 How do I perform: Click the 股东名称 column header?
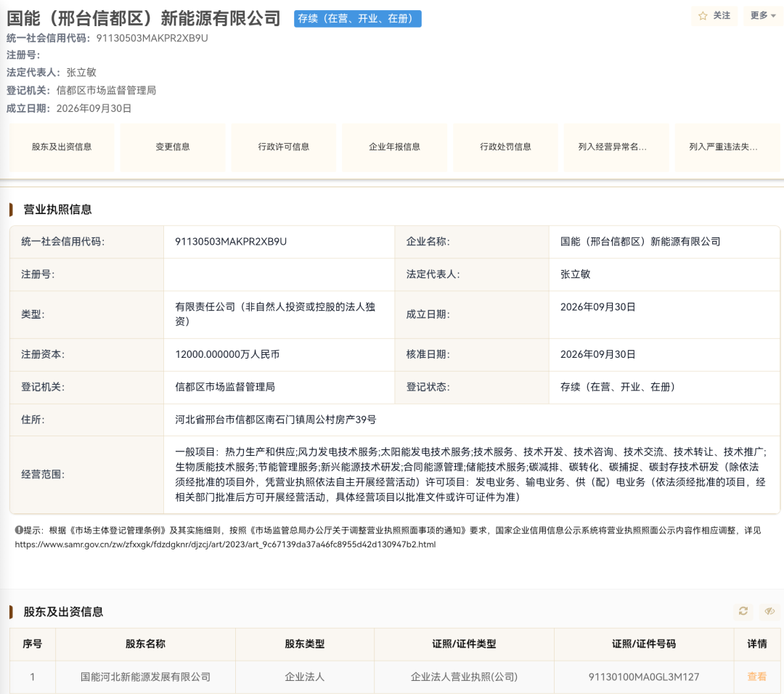pos(145,644)
